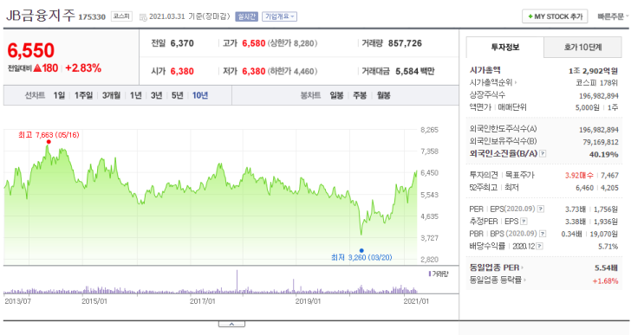Click the 상장주식수 value 196,982,894
Image resolution: width=644 pixels, height=335 pixels.
[x=599, y=96]
